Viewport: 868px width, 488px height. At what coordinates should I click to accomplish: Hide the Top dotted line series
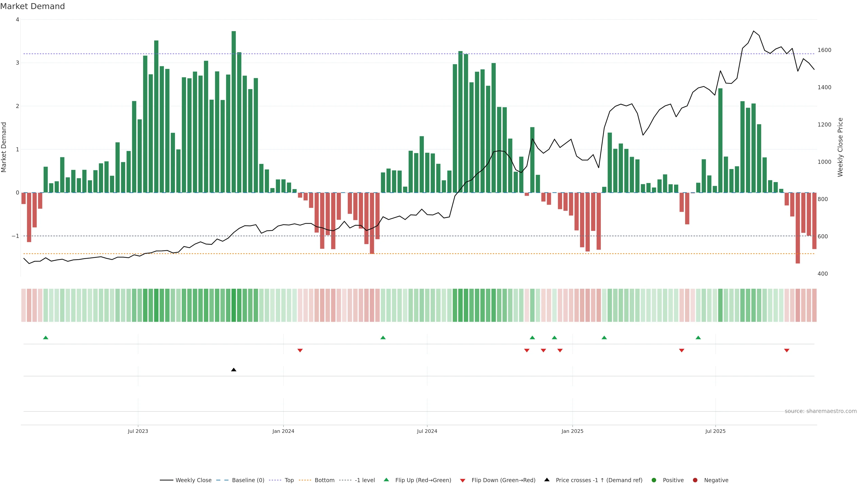coord(289,480)
